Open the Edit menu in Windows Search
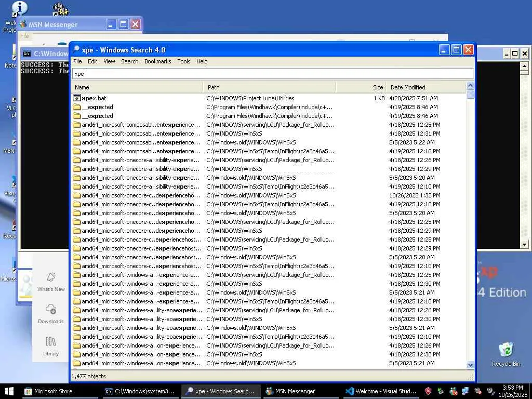The image size is (532, 399). 92,61
